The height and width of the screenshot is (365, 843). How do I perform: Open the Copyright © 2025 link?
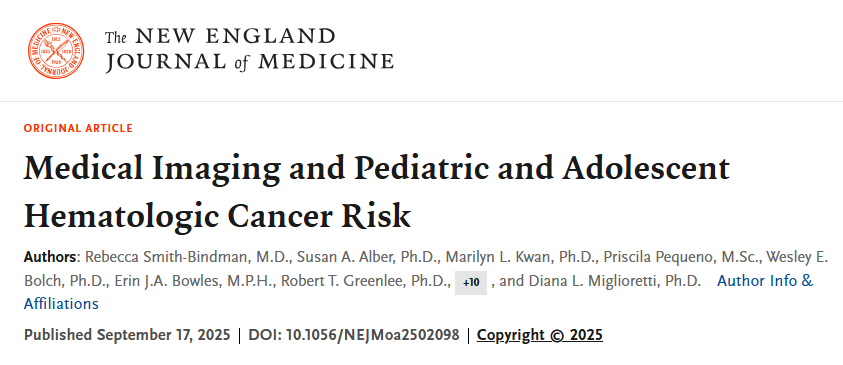(x=540, y=335)
